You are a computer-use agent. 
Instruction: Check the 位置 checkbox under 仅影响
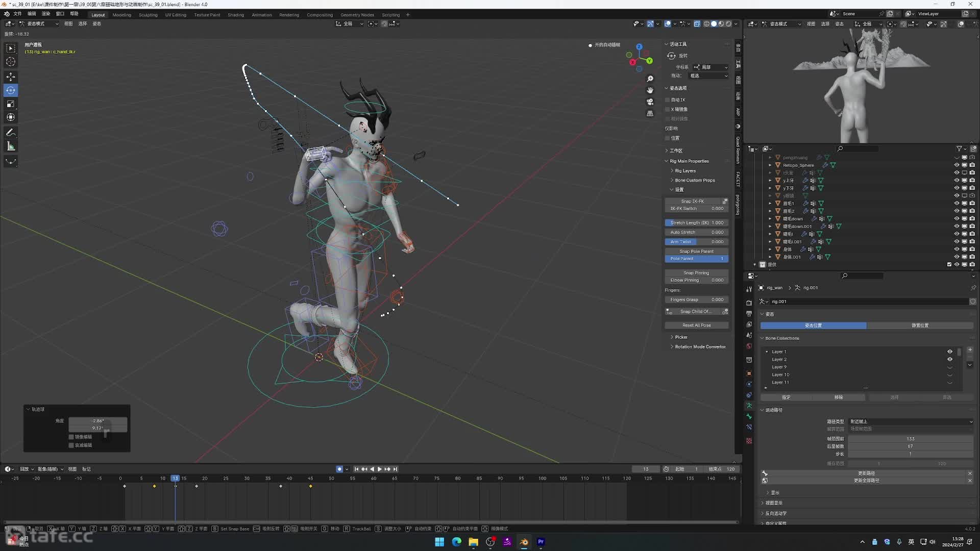point(668,138)
